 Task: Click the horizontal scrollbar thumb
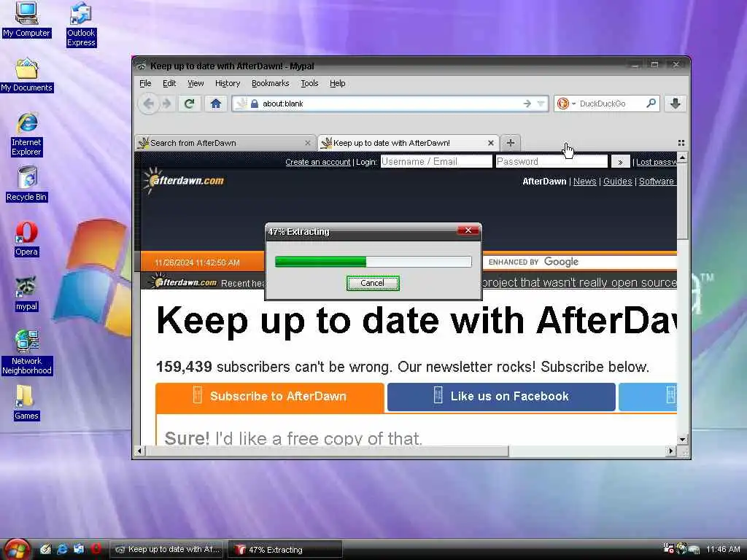click(x=326, y=451)
